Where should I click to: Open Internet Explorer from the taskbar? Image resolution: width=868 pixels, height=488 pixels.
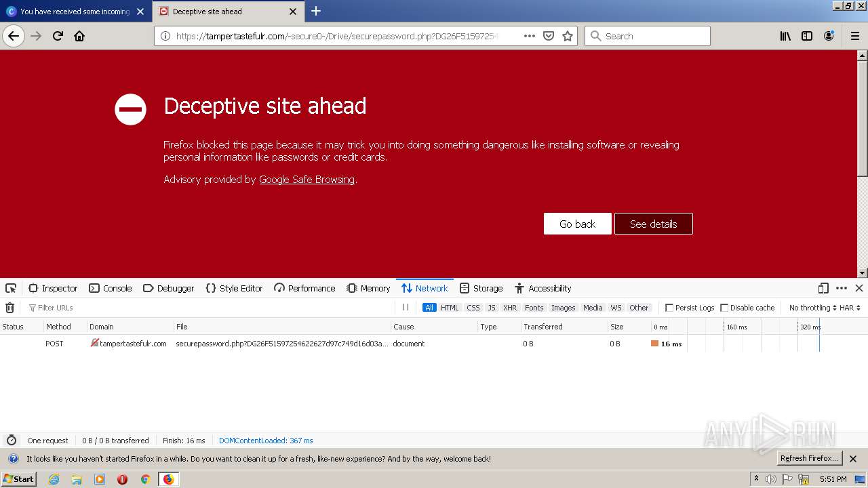tap(54, 479)
